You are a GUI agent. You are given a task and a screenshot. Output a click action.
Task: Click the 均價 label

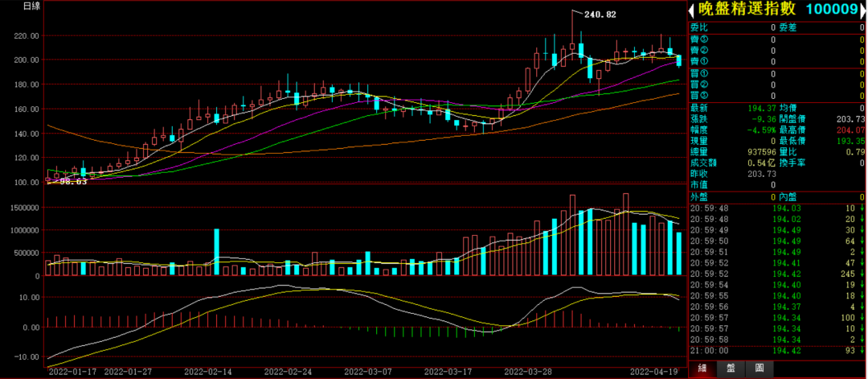click(788, 108)
